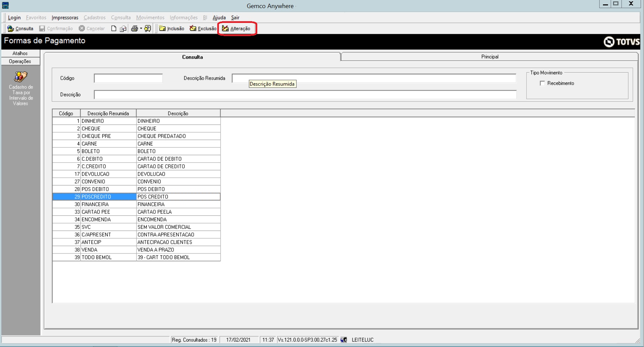Switch to the Principal tab

(490, 57)
